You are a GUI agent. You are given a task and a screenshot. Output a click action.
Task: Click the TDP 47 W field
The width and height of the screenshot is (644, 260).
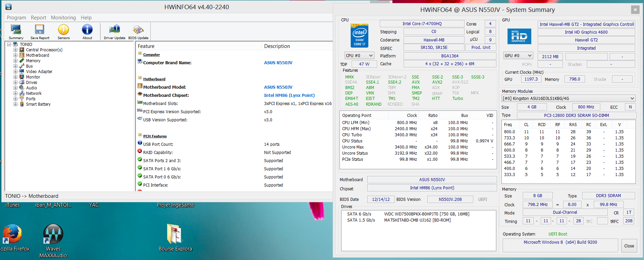tap(364, 64)
